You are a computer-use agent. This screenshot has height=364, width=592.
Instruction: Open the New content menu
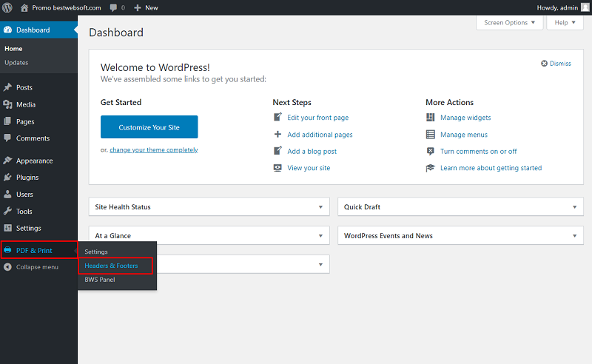point(146,7)
